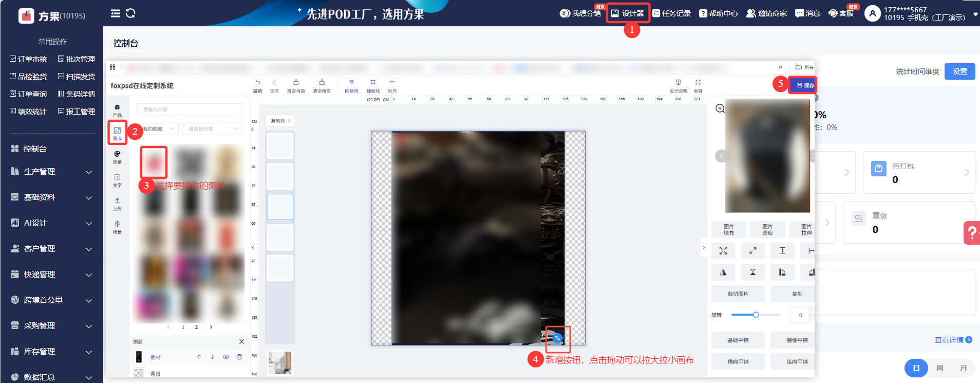Open the 帮助中心 help center
The width and height of the screenshot is (980, 383).
coord(719,13)
